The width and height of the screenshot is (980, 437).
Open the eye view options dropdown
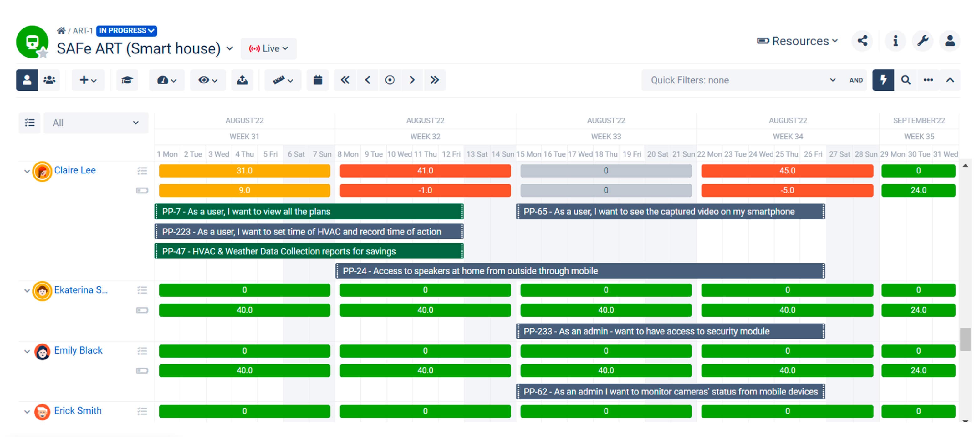208,80
